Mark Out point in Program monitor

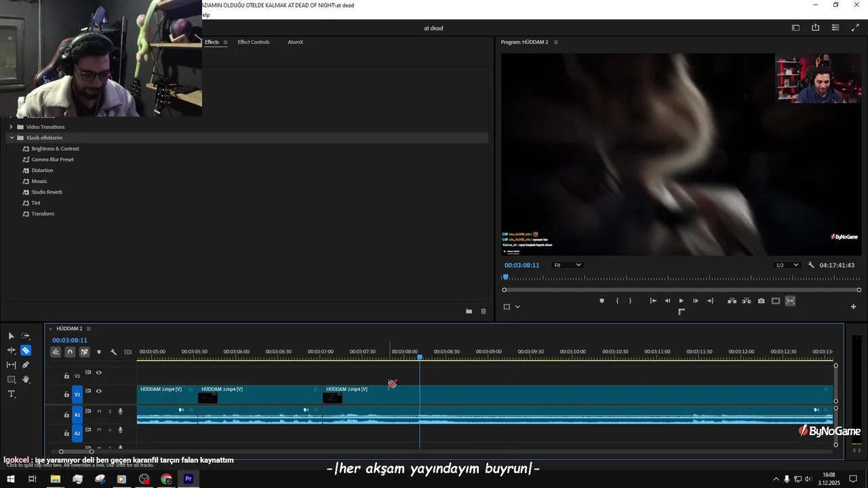click(630, 301)
